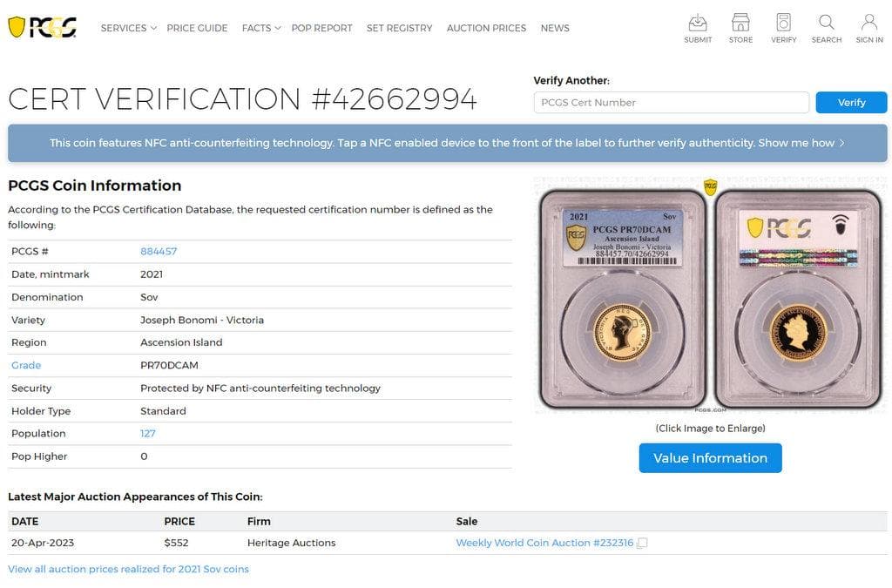Click the Population 127 link
Viewport: 892px width, 588px height.
pyautogui.click(x=148, y=434)
